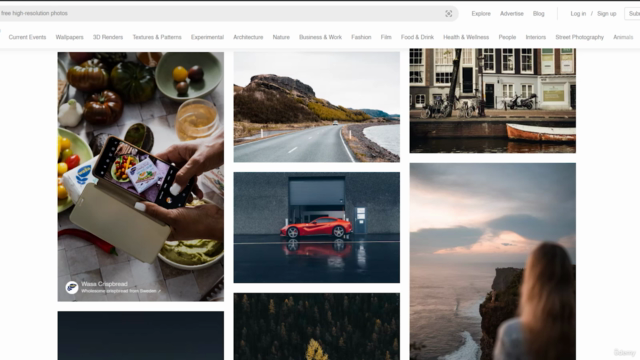Open the red sports car photo
Viewport: 640px width, 360px height.
tap(317, 227)
